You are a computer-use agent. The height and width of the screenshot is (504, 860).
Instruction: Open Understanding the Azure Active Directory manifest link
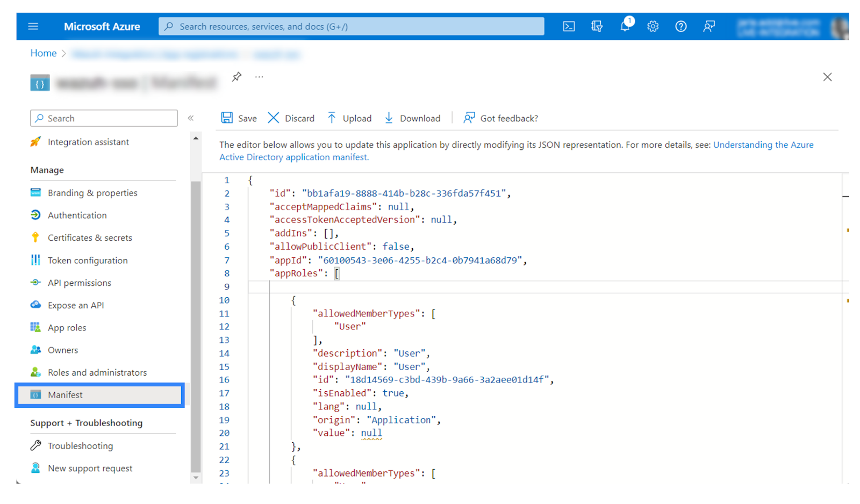pyautogui.click(x=517, y=151)
